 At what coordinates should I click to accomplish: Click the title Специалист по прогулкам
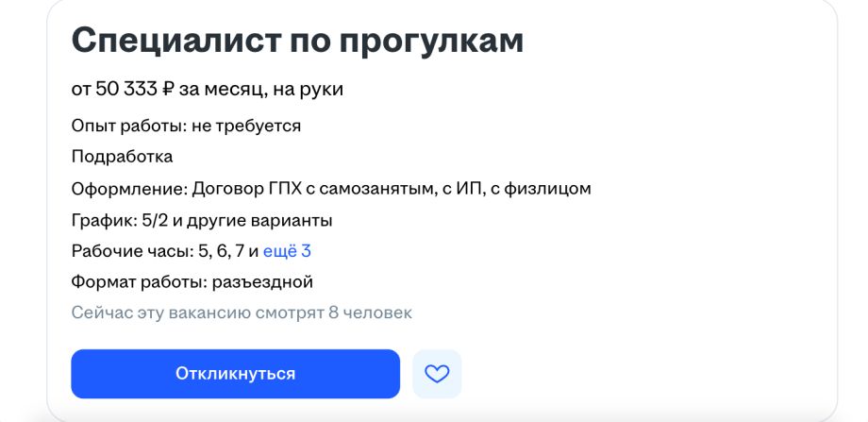[297, 41]
